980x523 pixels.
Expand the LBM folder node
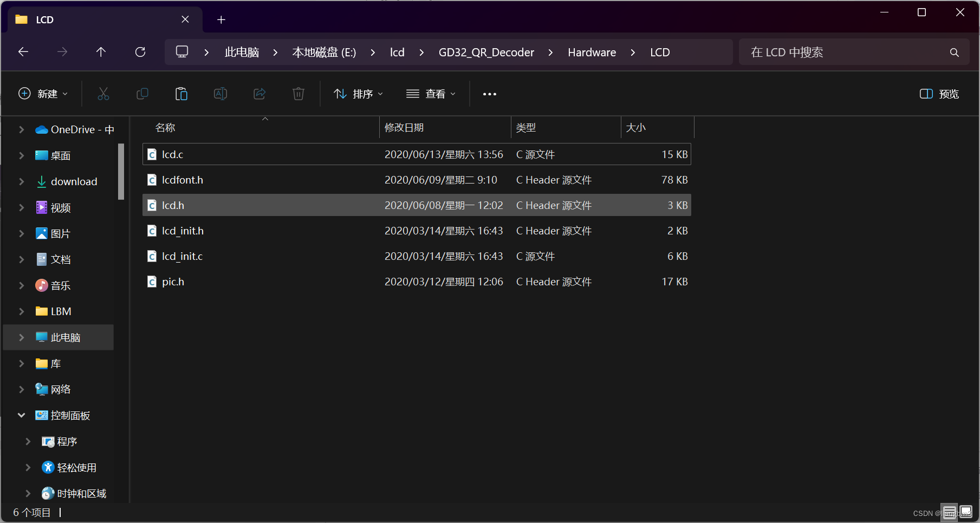(x=21, y=311)
